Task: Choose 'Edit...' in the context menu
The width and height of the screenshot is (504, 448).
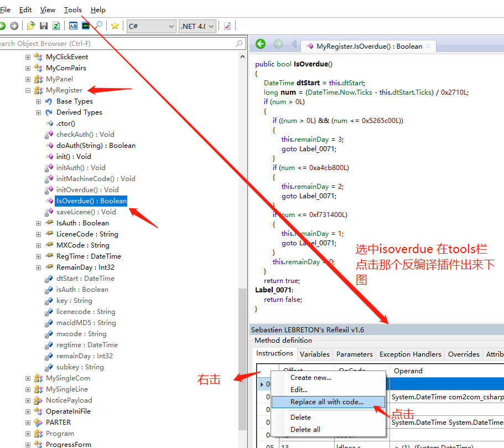Action: [328, 390]
